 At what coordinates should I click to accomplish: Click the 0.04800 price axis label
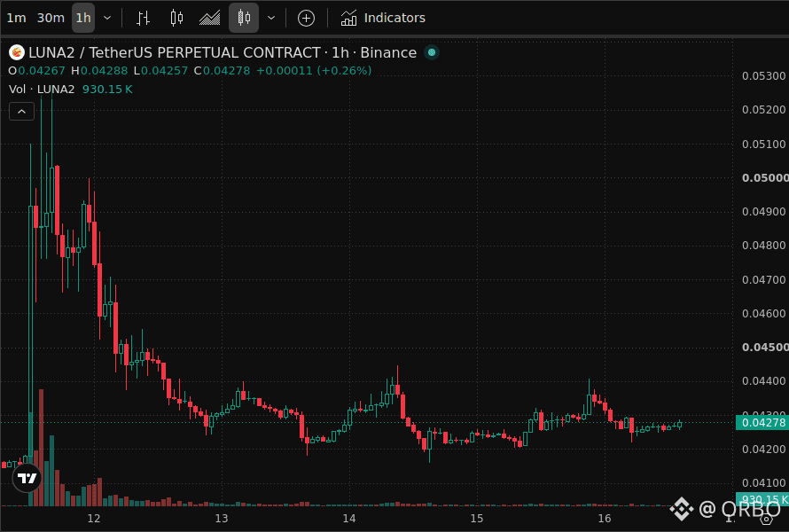[764, 246]
